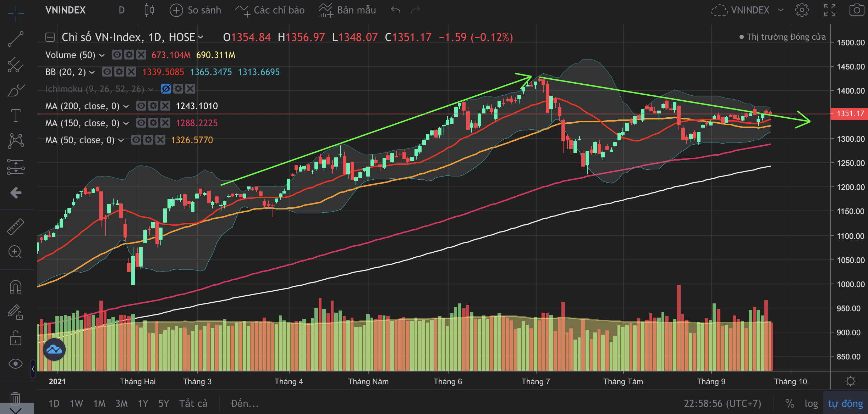Activate the magnet snap mode

(x=16, y=287)
